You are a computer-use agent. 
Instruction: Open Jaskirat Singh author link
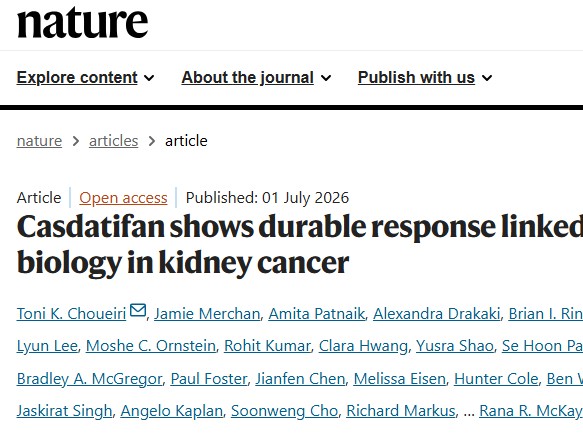pos(64,411)
